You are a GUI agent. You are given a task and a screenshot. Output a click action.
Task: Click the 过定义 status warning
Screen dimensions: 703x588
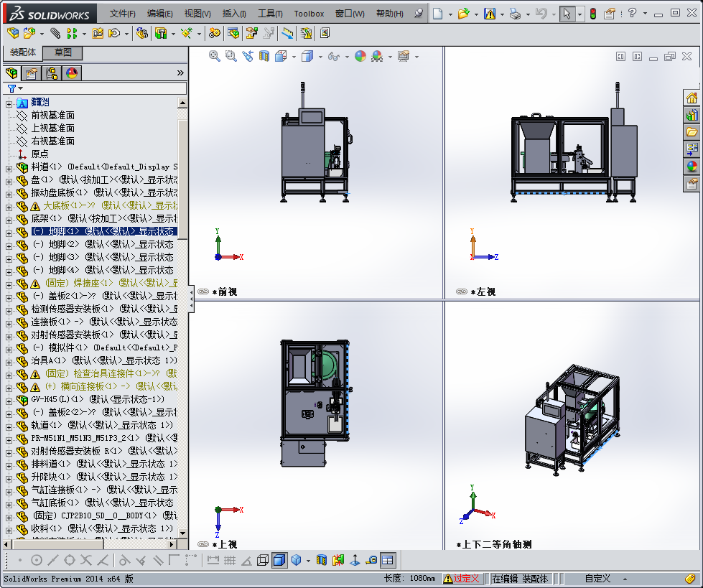click(461, 579)
